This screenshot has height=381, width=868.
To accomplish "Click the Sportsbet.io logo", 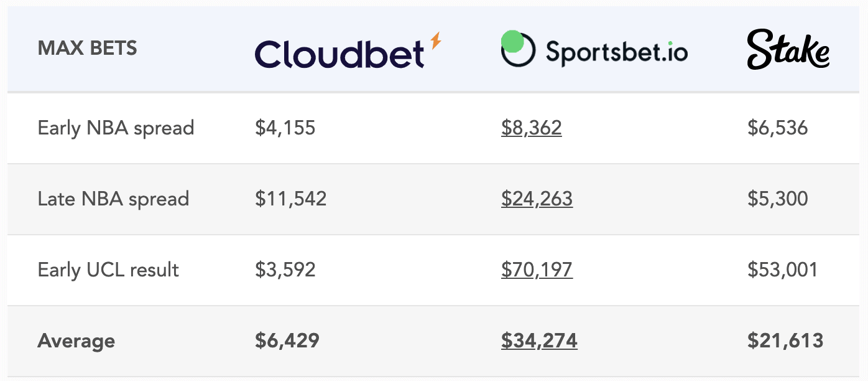I will (594, 49).
